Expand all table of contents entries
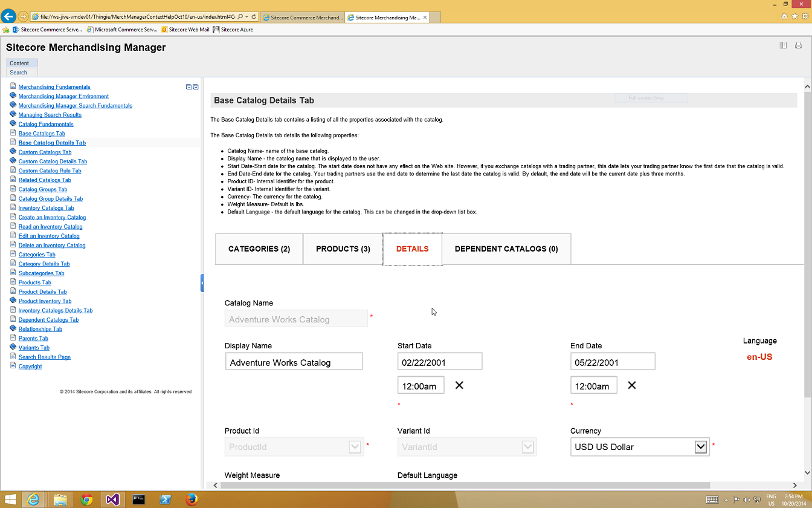The height and width of the screenshot is (508, 812). [195, 87]
